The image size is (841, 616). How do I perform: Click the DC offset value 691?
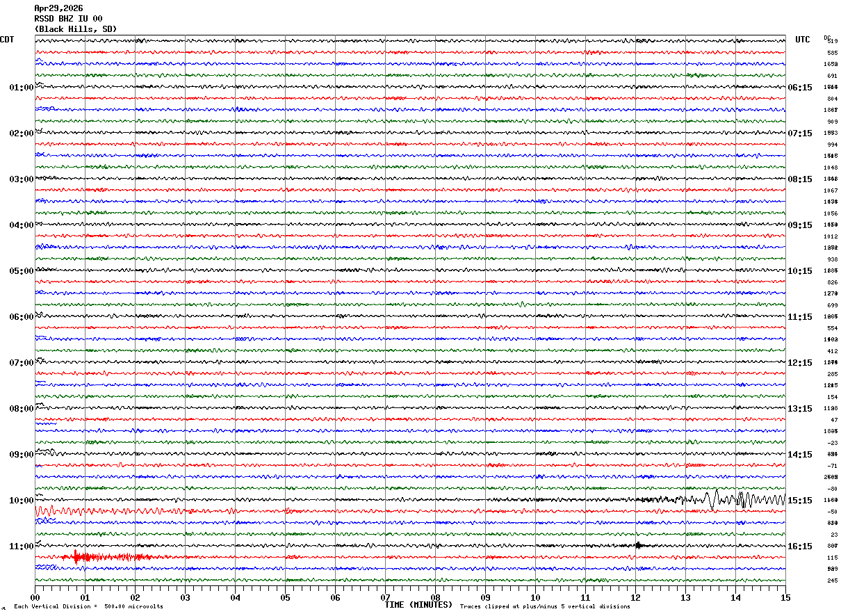click(832, 76)
